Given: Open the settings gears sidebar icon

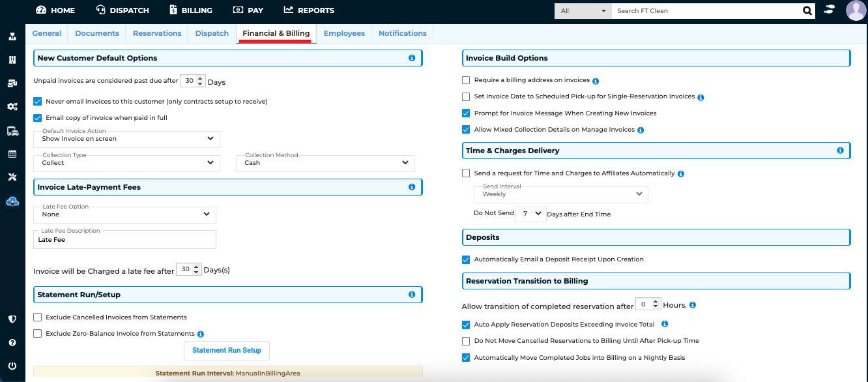Looking at the screenshot, I should click(12, 106).
